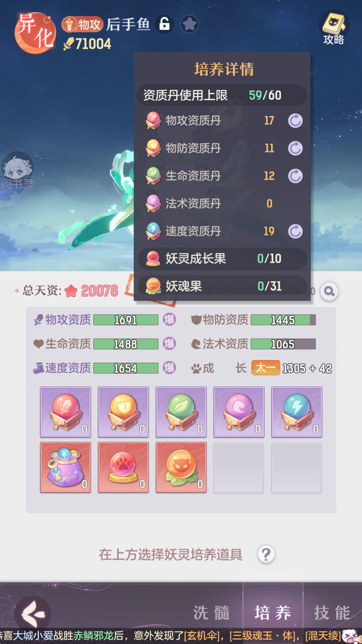Pick the red paw 妖灵成长果 slot

pyautogui.click(x=123, y=467)
